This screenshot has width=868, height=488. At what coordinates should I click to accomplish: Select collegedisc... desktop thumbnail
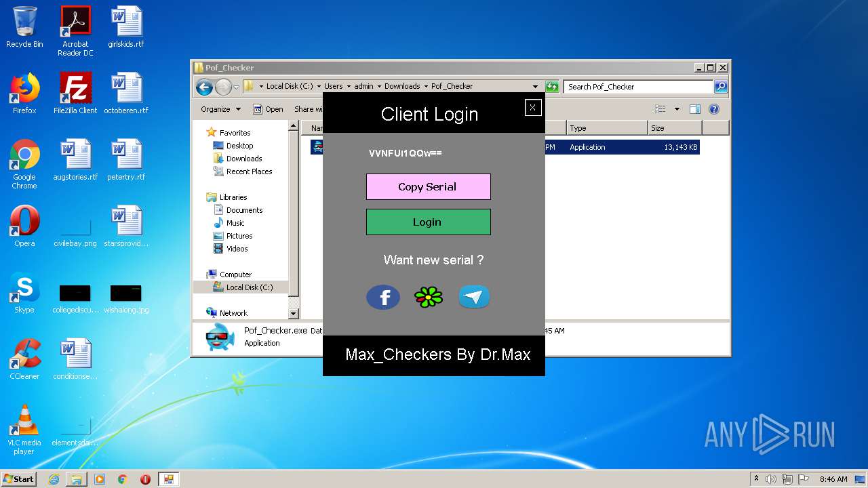pyautogui.click(x=75, y=298)
